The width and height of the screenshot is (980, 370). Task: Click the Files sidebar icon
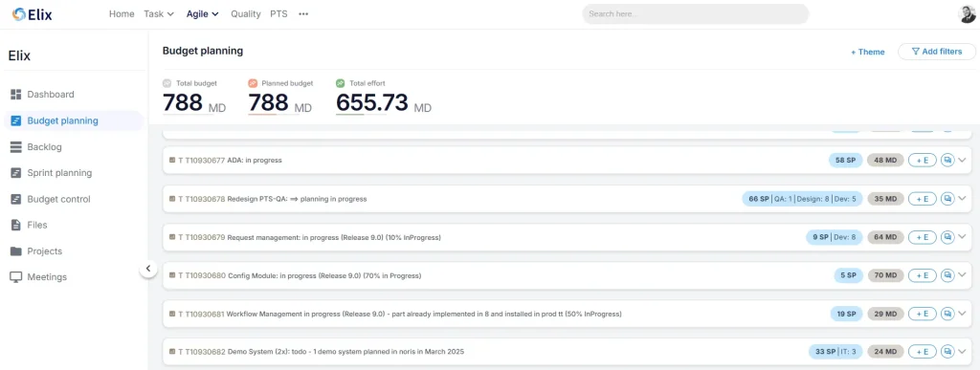[16, 225]
